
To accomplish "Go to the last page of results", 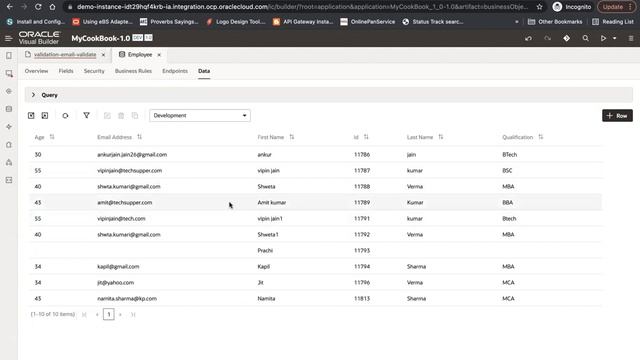I will click(x=133, y=314).
